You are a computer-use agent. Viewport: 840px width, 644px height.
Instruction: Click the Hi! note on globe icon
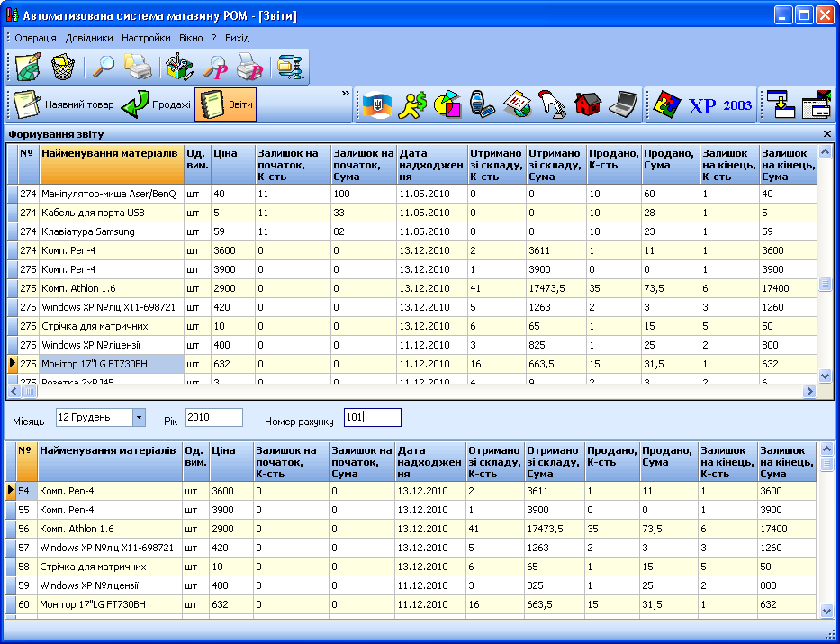click(x=517, y=104)
